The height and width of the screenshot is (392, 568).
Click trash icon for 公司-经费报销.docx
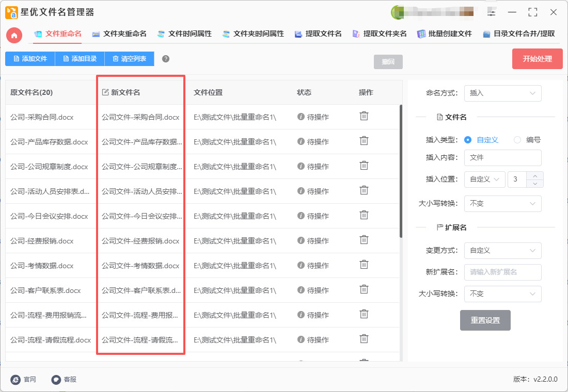pos(364,240)
